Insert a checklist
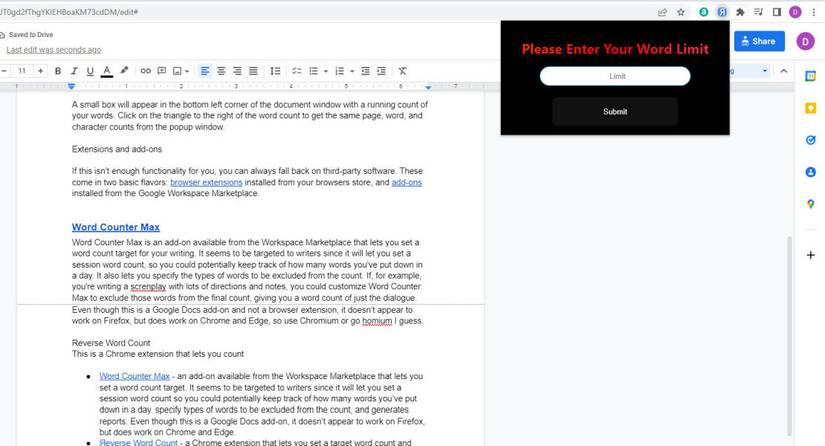The width and height of the screenshot is (825, 446). 297,71
